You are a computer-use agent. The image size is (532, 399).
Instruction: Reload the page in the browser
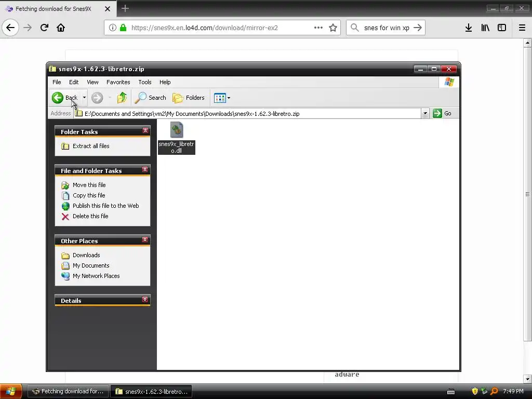tap(44, 28)
